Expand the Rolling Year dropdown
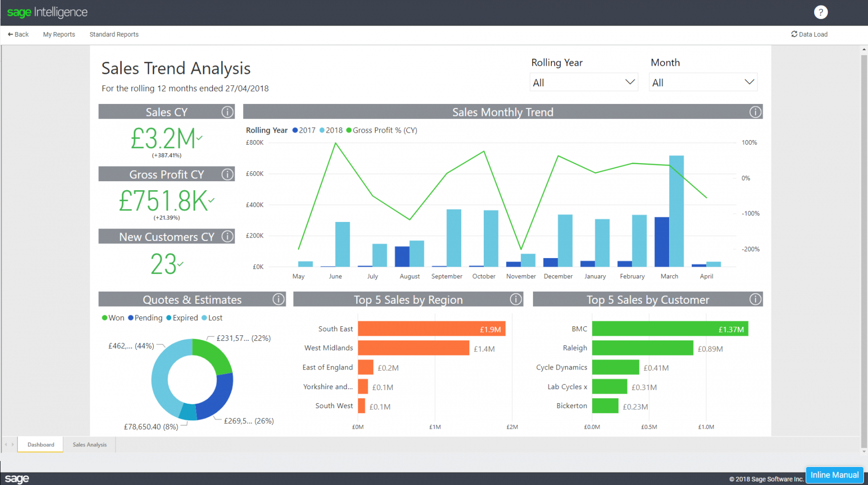The height and width of the screenshot is (485, 868). pyautogui.click(x=584, y=82)
